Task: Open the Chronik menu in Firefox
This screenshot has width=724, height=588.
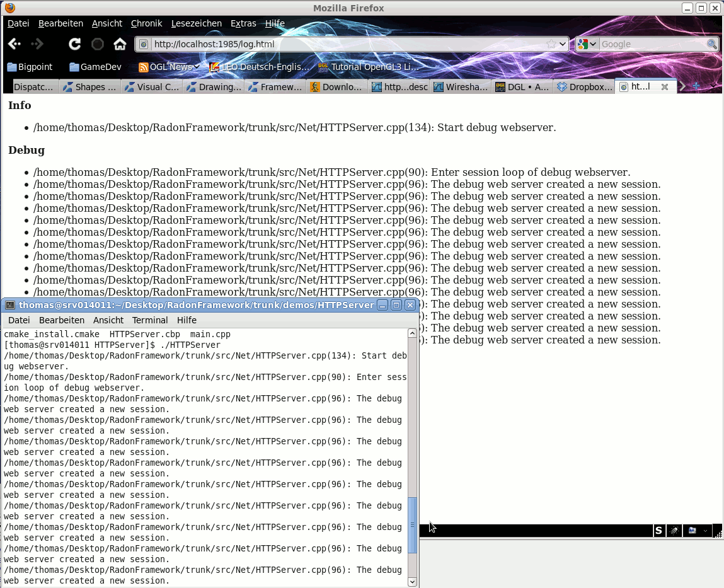Action: 146,23
